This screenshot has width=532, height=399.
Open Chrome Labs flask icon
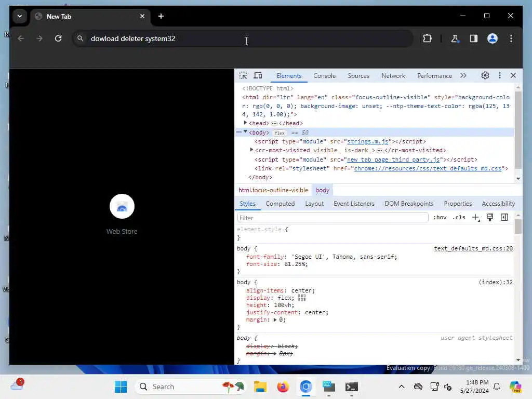point(455,38)
